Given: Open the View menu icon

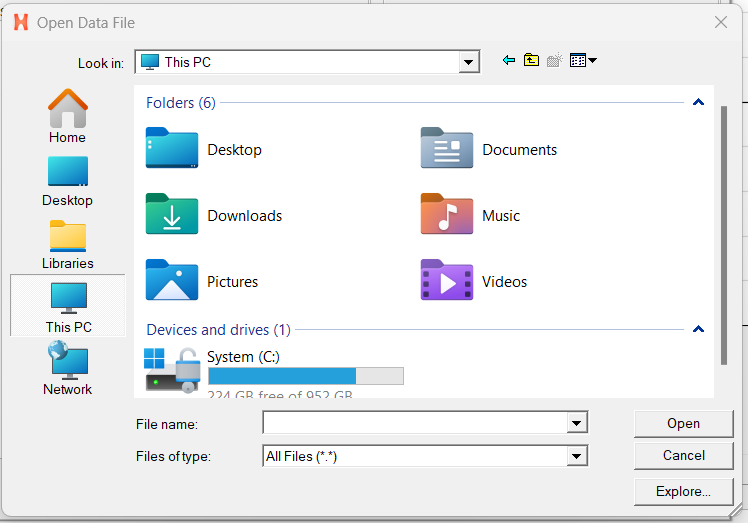Looking at the screenshot, I should (582, 61).
